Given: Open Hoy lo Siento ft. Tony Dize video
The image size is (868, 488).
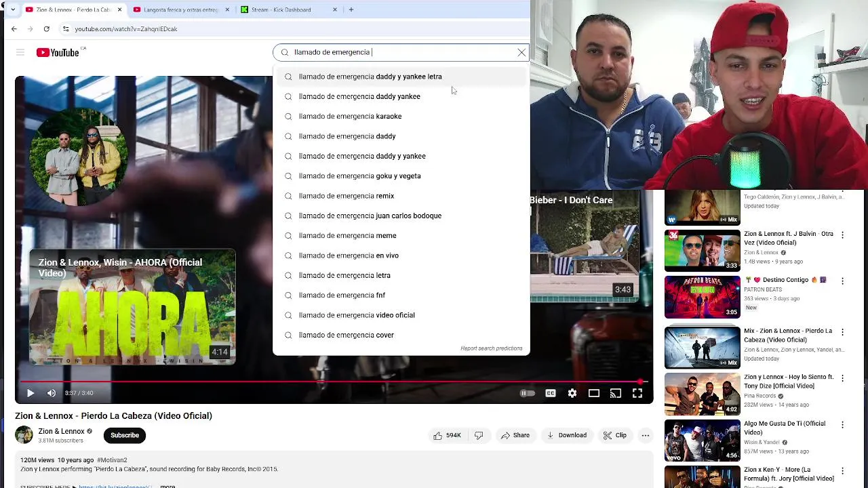Looking at the screenshot, I should [x=702, y=394].
